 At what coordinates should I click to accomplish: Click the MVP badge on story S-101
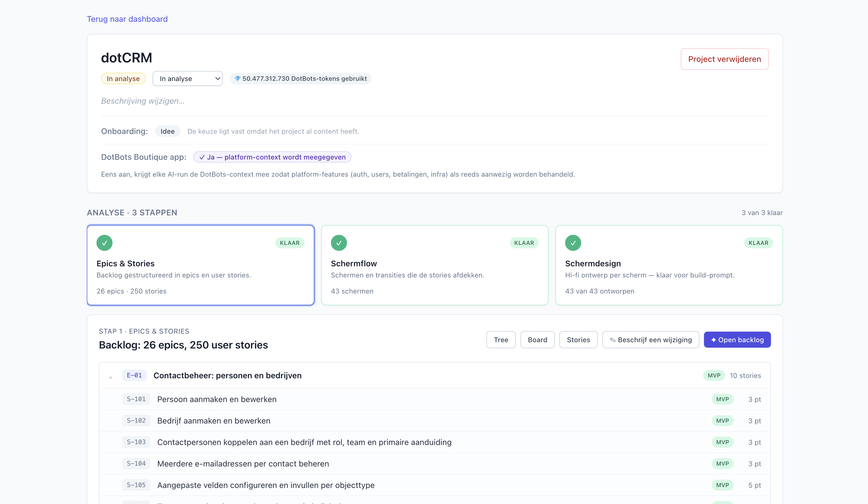[x=722, y=399]
